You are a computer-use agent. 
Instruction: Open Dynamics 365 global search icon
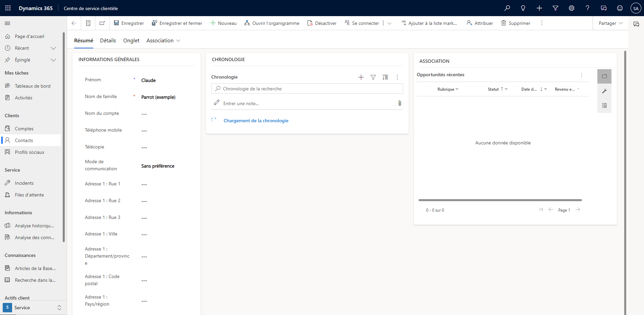[x=507, y=8]
